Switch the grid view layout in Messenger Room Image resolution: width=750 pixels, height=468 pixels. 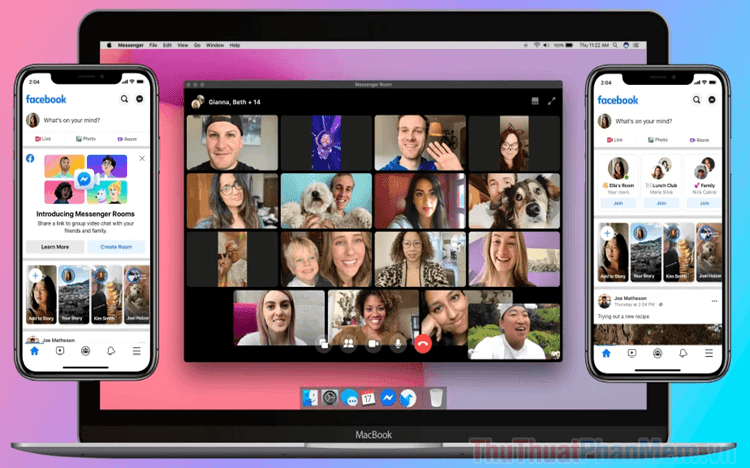pos(535,101)
